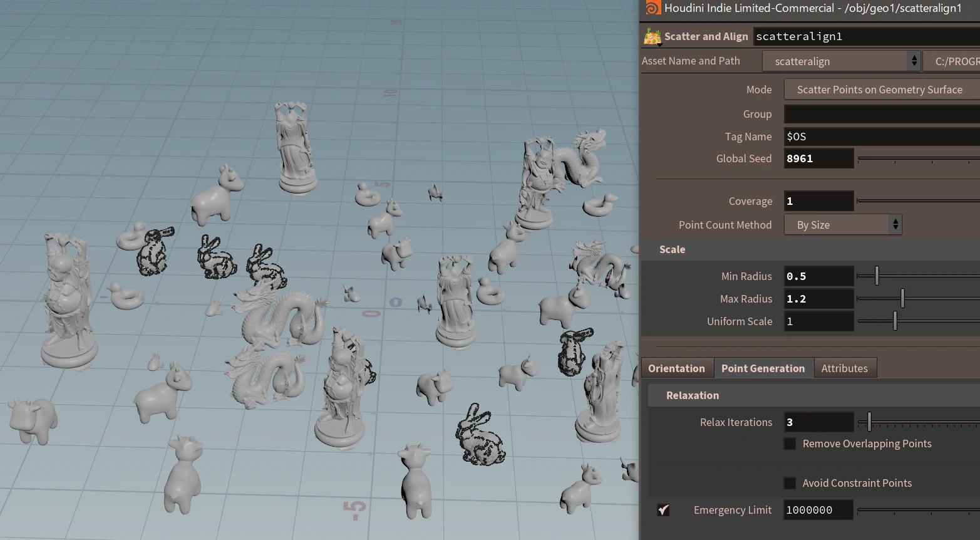Disable the Emergency Limit checkbox

(x=664, y=510)
